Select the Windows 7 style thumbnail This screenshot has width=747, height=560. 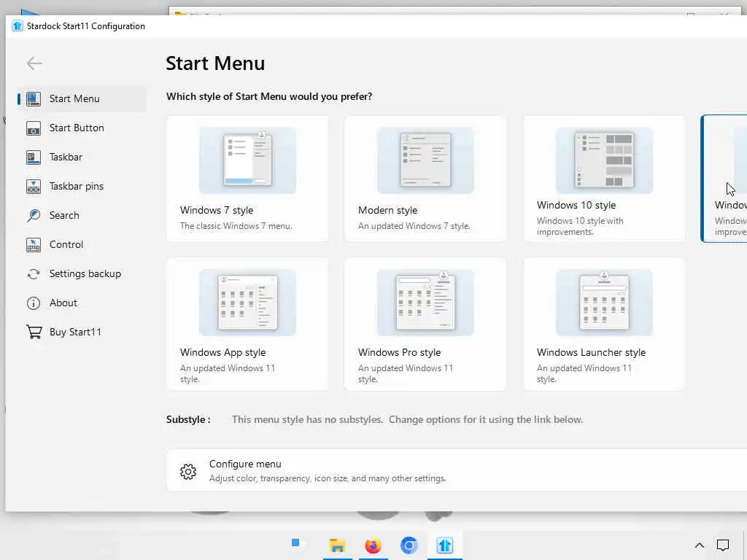(x=247, y=160)
